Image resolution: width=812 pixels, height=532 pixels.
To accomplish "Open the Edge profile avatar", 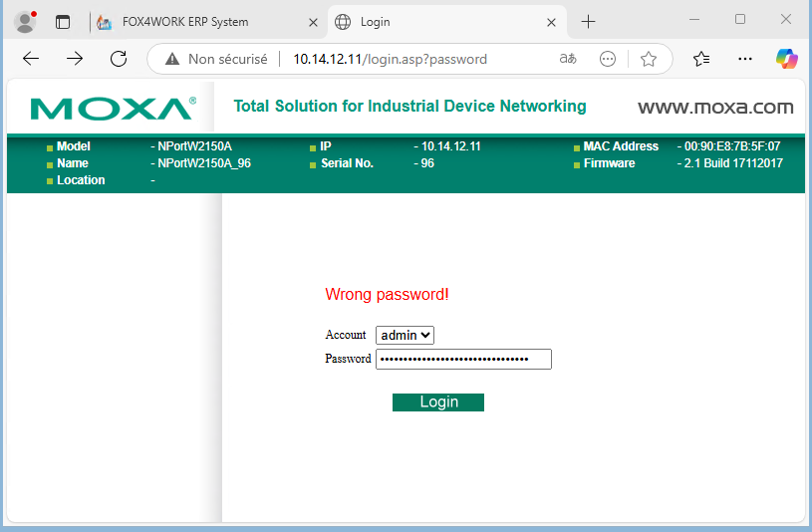I will (25, 21).
